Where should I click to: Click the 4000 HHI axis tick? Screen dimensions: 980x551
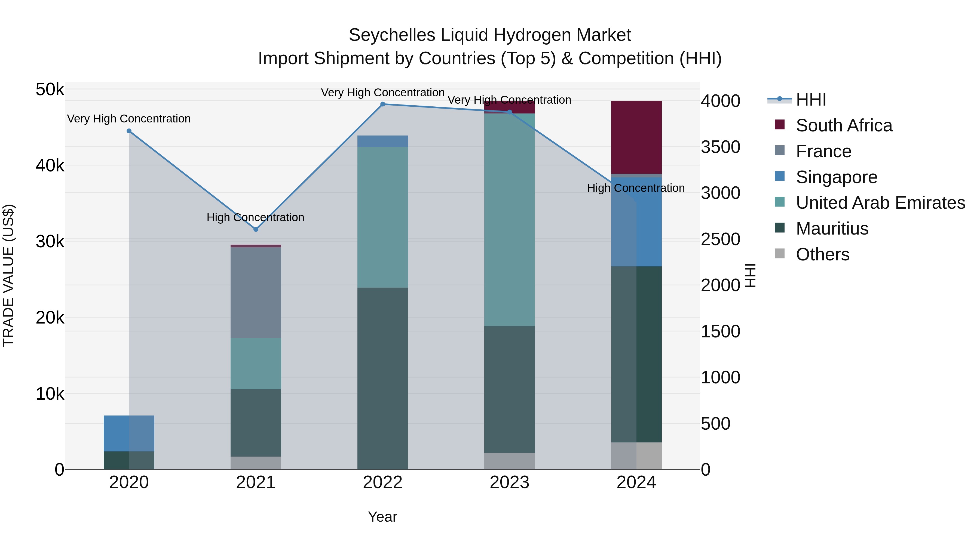(x=721, y=101)
